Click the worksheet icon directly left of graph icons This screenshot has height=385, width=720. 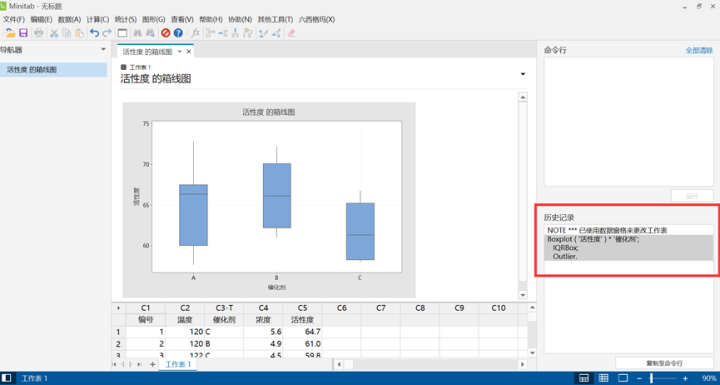[248, 33]
